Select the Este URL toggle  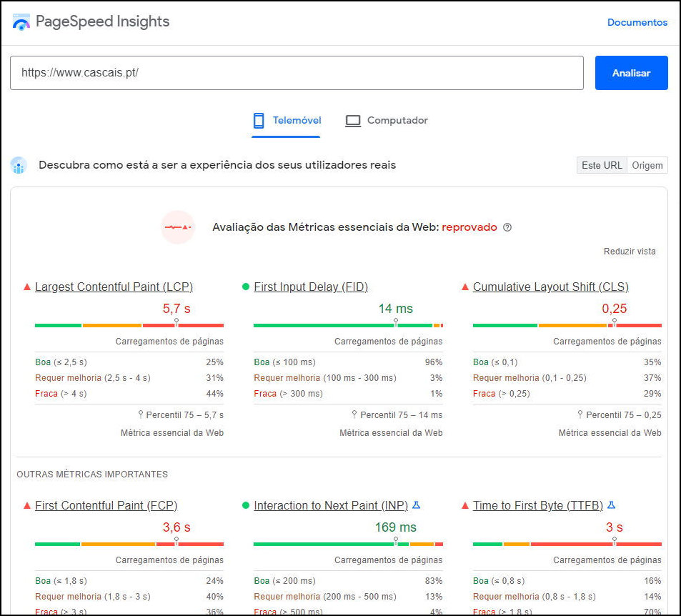602,165
